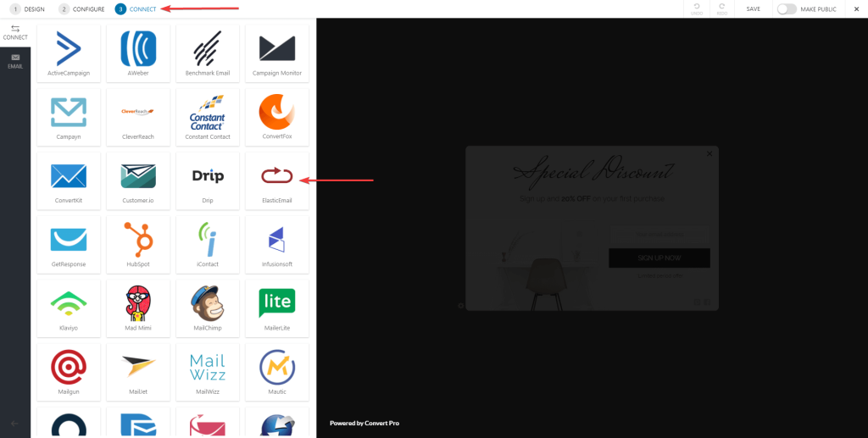Go to the Design step

click(28, 9)
